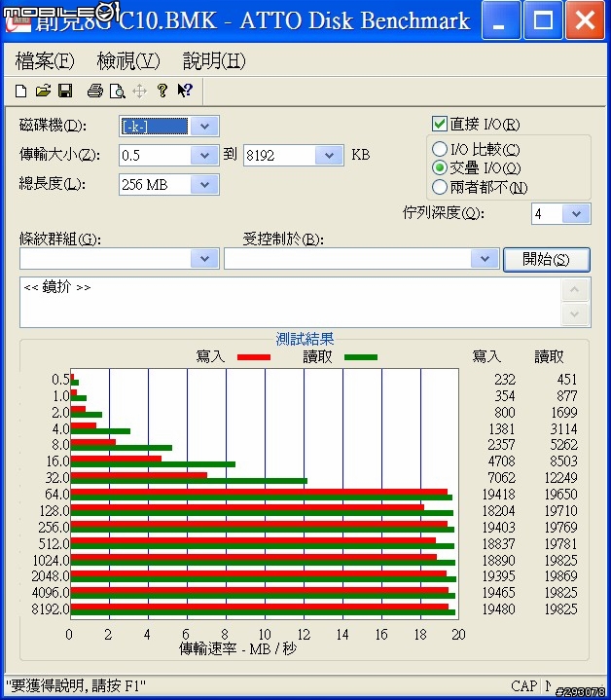Click the 0.5 row read value 451
The image size is (611, 700).
point(567,380)
